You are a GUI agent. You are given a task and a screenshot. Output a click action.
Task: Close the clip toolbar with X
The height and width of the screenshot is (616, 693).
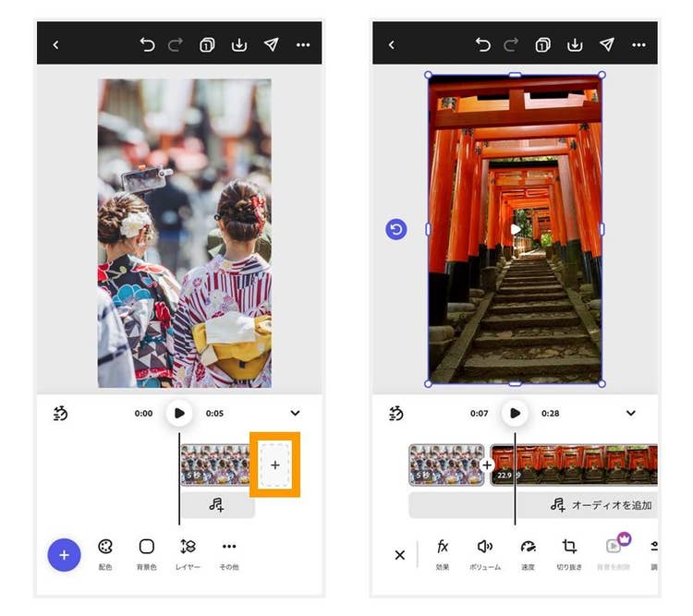pos(400,555)
